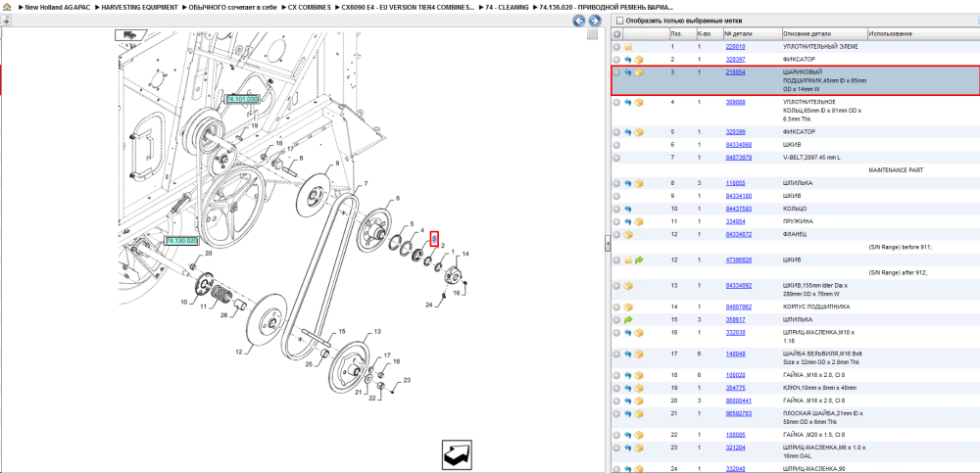Click blue arrow icon for КОЛЬЦО 84437593
Image resolution: width=980 pixels, height=473 pixels.
click(628, 209)
